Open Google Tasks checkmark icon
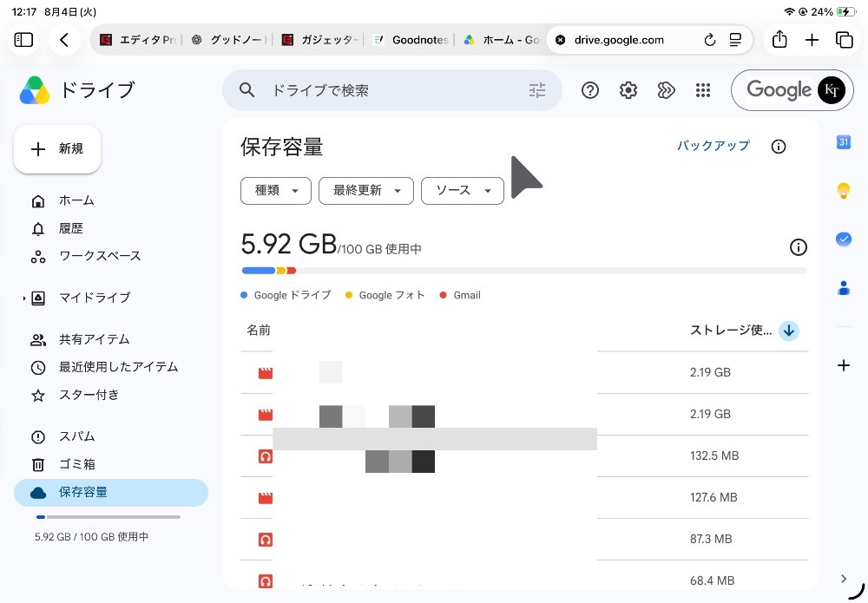The image size is (868, 603). tap(843, 239)
